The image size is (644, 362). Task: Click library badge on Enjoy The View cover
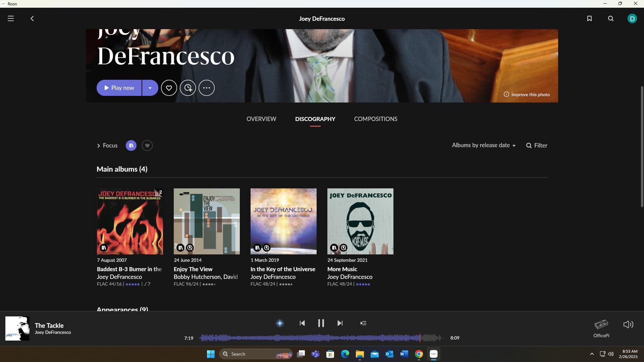point(180,248)
